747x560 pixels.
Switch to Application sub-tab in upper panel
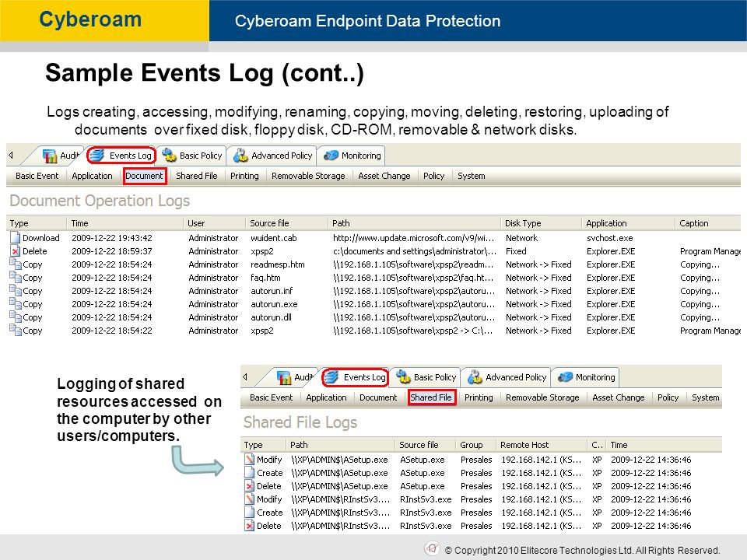point(92,176)
